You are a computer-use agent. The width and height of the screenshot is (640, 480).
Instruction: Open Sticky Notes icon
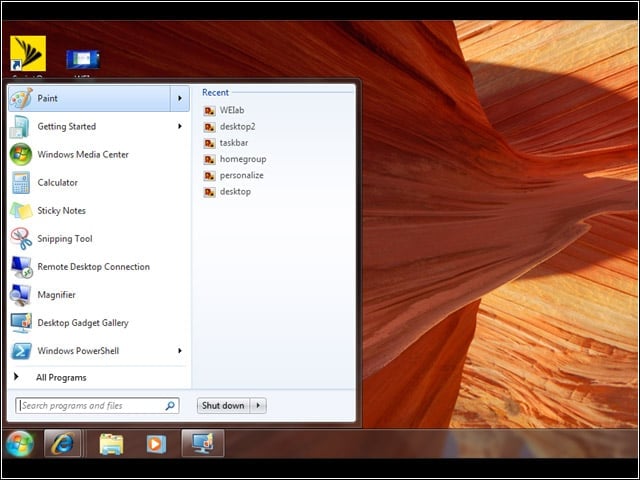(x=21, y=211)
